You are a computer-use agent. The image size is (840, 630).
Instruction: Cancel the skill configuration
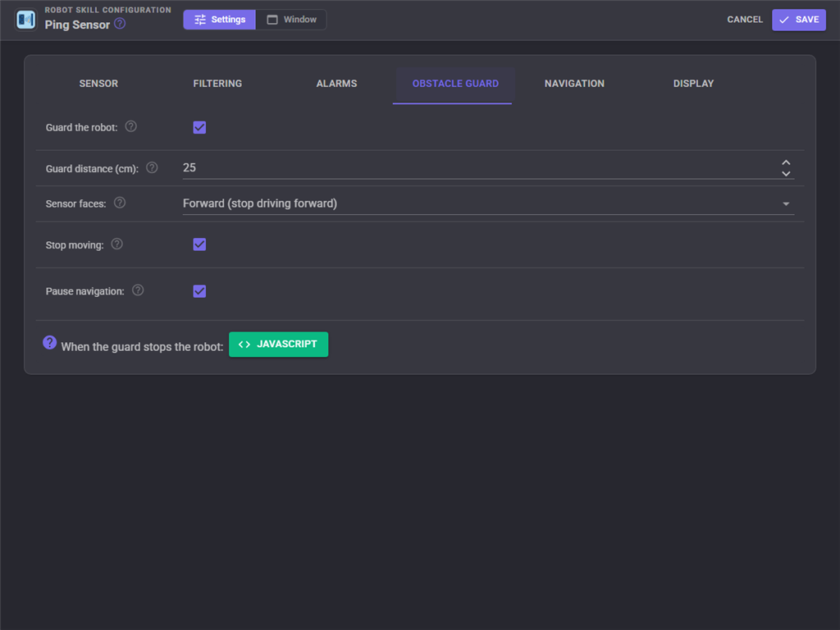point(745,20)
